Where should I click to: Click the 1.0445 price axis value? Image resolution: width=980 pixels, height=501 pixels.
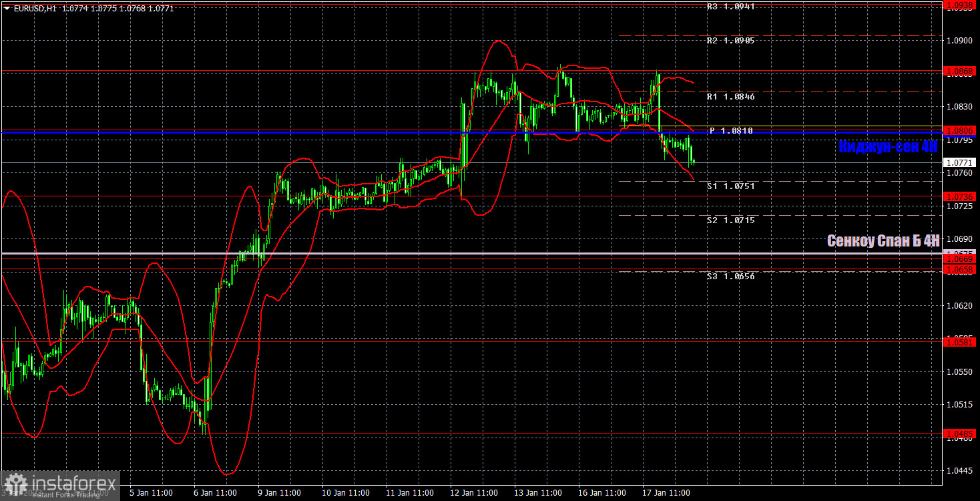[960, 471]
